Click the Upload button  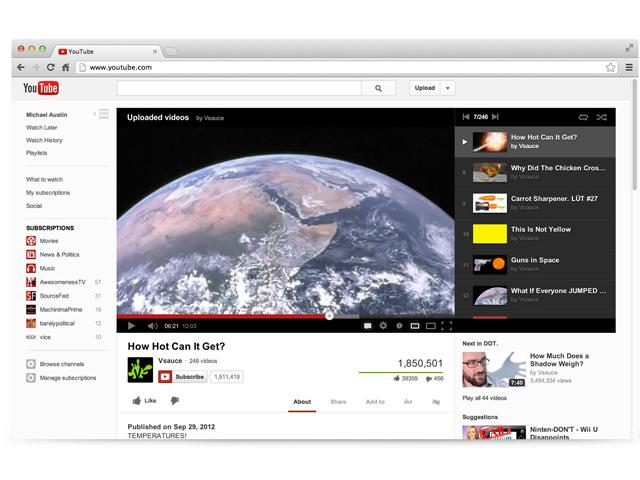click(424, 88)
